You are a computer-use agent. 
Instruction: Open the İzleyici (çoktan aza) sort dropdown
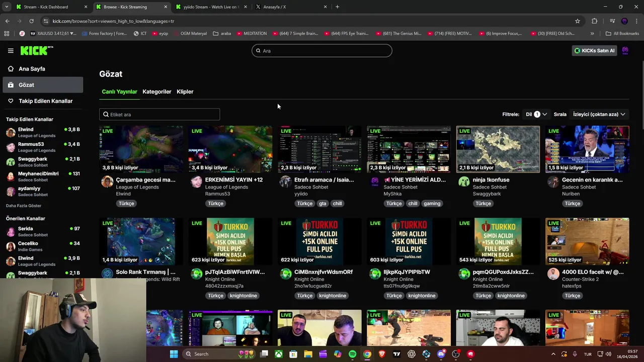pyautogui.click(x=599, y=115)
